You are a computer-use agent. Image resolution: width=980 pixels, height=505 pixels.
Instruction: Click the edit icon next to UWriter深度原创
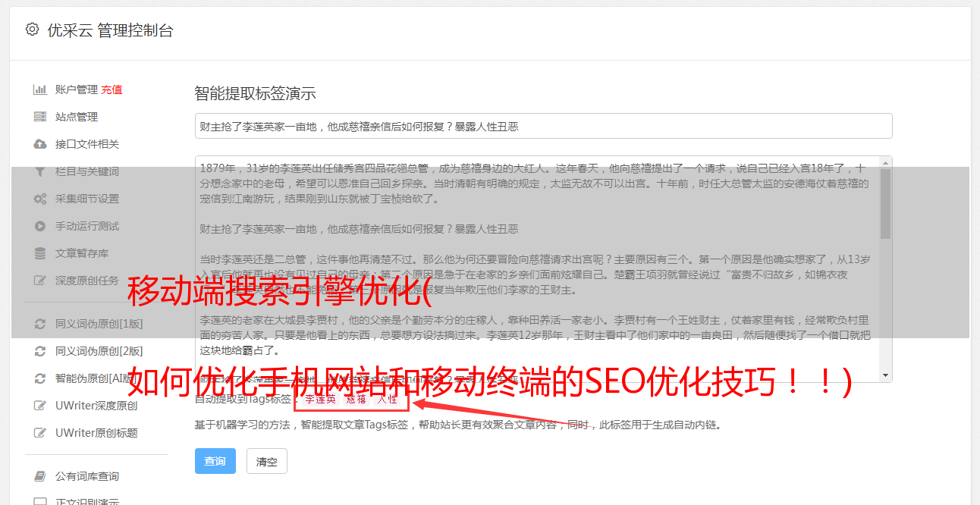[40, 406]
